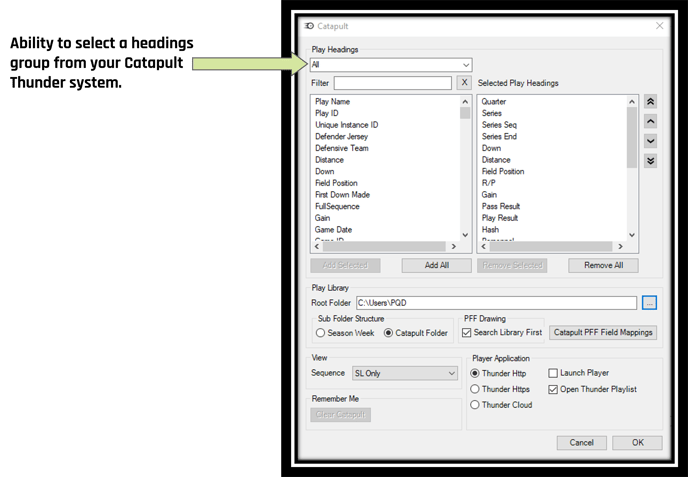688x477 pixels.
Task: Choose Thunder Http player application
Action: pyautogui.click(x=498, y=373)
